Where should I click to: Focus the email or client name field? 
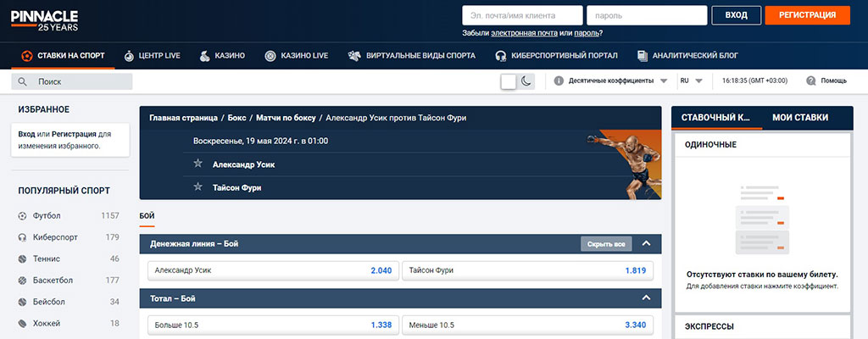(522, 15)
